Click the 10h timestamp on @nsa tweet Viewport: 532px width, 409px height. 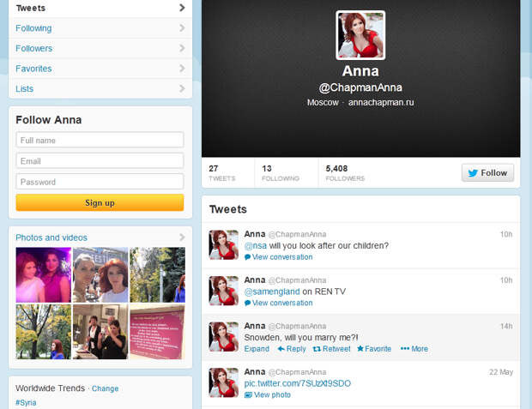(506, 234)
